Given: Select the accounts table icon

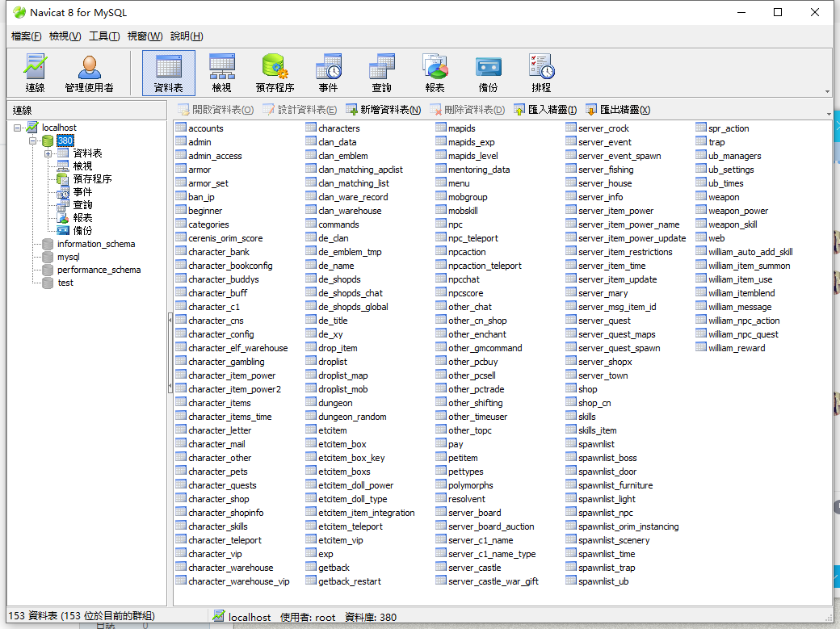Looking at the screenshot, I should 181,128.
